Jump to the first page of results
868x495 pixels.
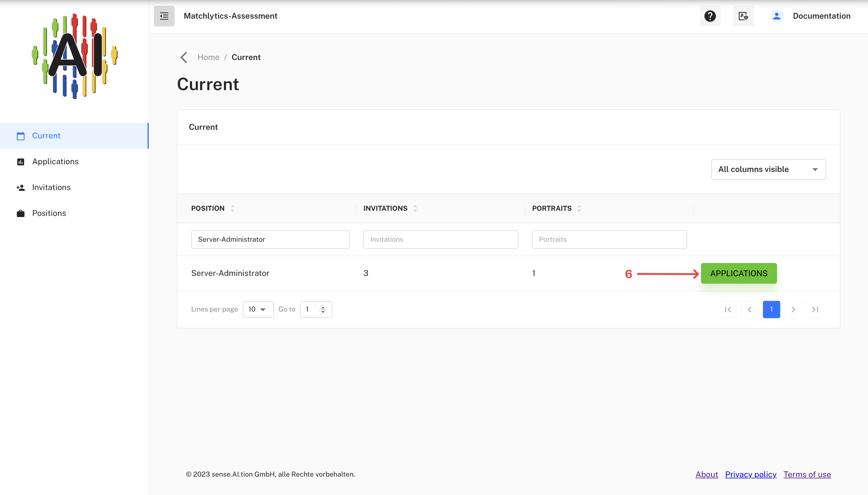pos(728,310)
